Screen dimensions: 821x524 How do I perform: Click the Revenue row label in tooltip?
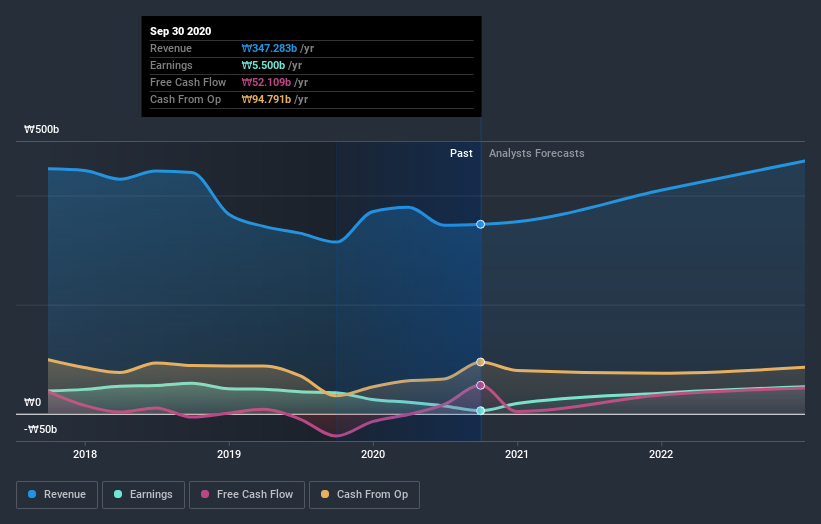coord(171,49)
